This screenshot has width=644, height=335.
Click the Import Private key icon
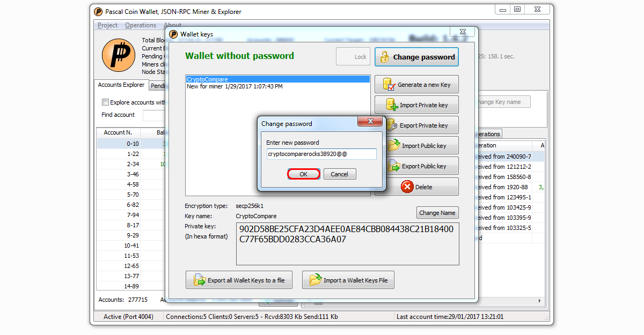(x=391, y=105)
